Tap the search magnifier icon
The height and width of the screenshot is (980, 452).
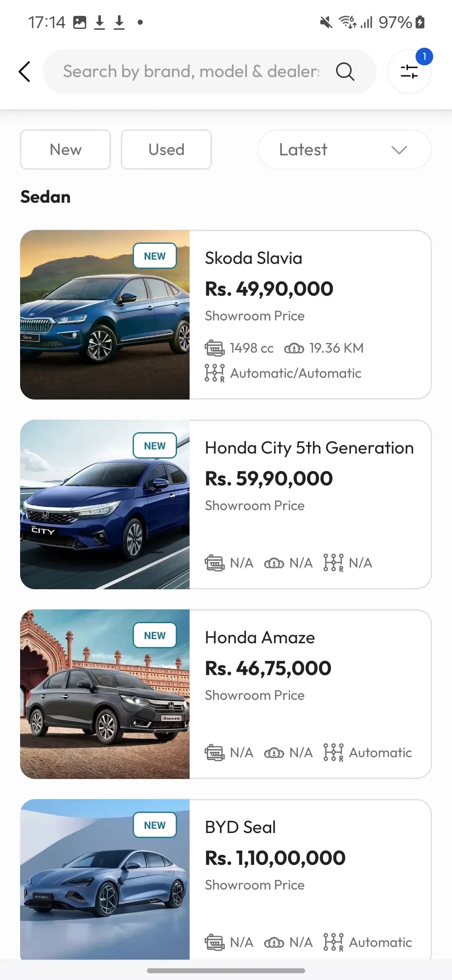pos(345,72)
